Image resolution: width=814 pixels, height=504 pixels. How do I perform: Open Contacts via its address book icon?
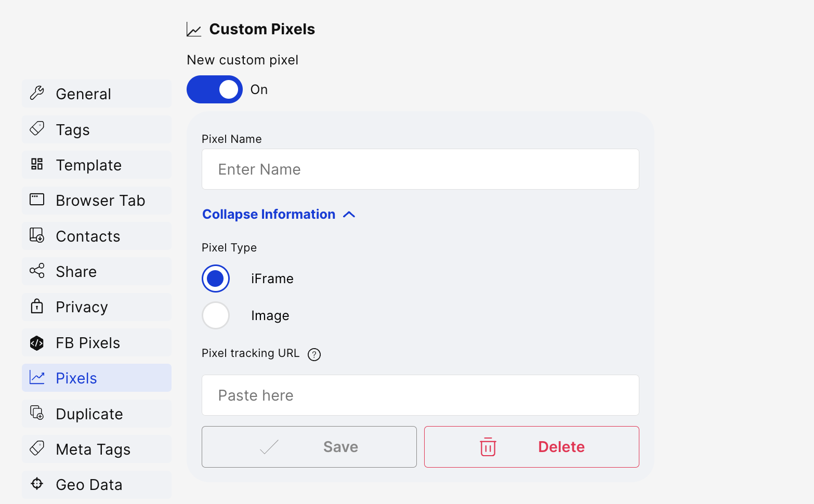pos(37,235)
